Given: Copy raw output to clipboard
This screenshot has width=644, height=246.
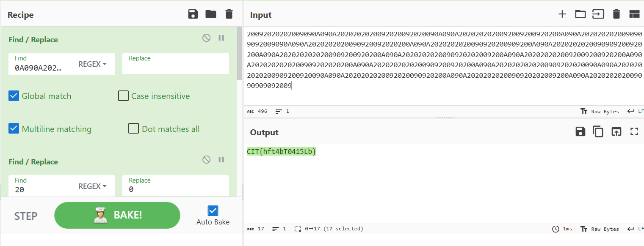Looking at the screenshot, I should tap(598, 131).
